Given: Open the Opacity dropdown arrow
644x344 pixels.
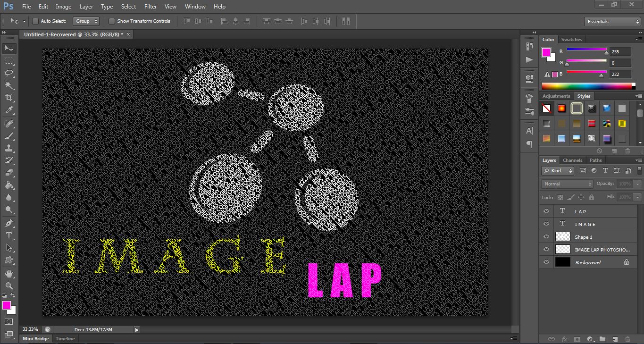Looking at the screenshot, I should [638, 184].
